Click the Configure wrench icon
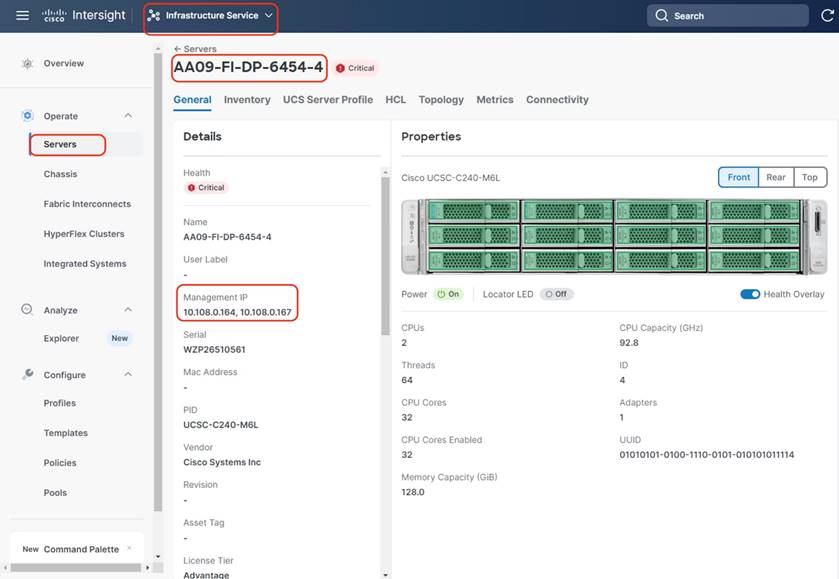This screenshot has height=579, width=839. click(27, 375)
